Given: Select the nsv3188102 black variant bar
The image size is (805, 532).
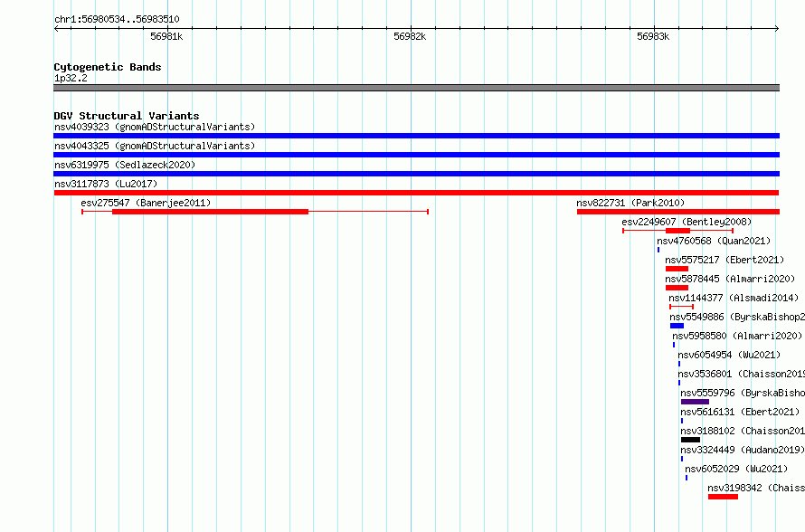Looking at the screenshot, I should [x=690, y=440].
